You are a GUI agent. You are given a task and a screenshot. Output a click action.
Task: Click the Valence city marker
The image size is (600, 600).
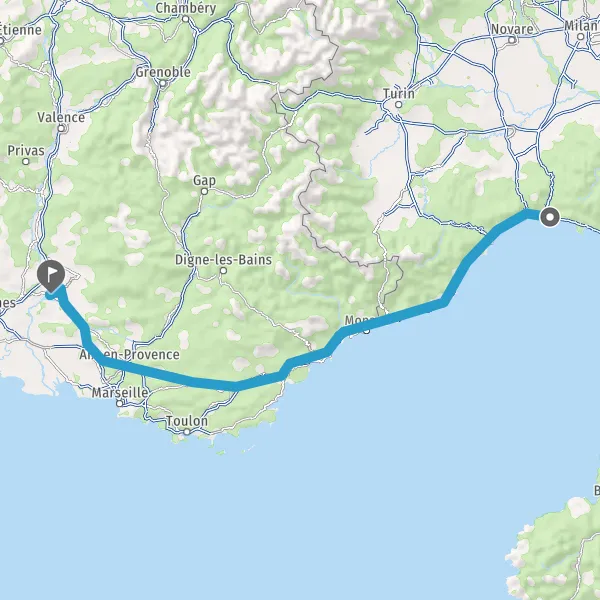click(x=61, y=129)
